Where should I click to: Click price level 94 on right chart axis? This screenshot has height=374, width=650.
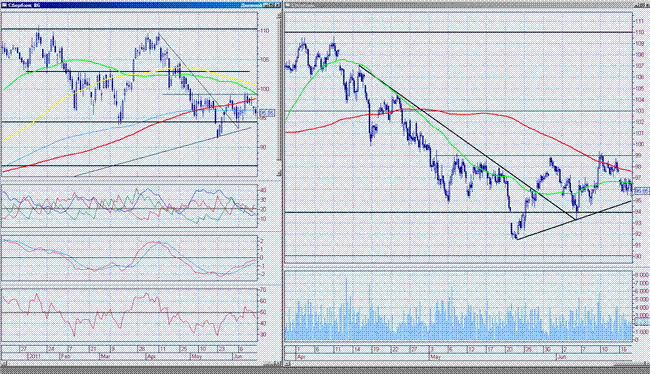click(x=638, y=212)
